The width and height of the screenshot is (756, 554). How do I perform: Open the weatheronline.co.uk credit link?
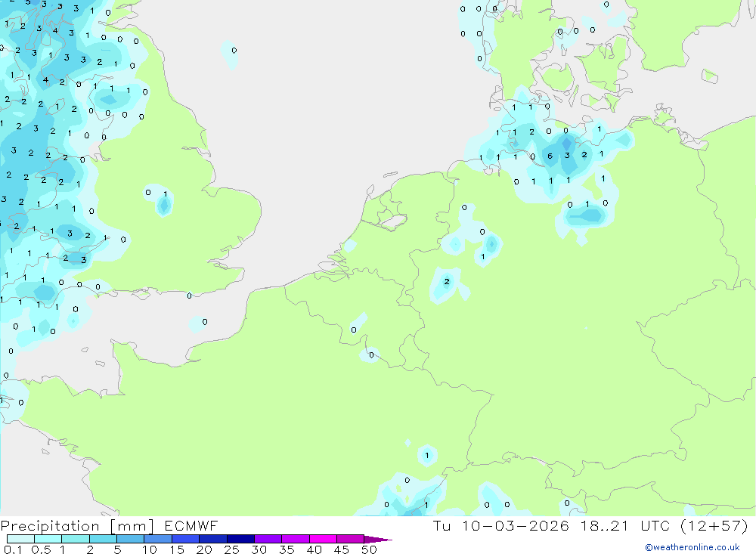click(x=692, y=547)
